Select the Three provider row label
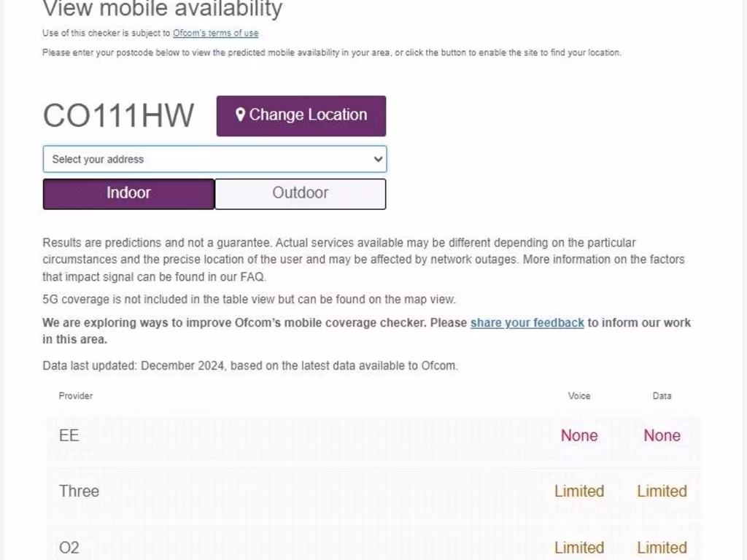 (79, 491)
